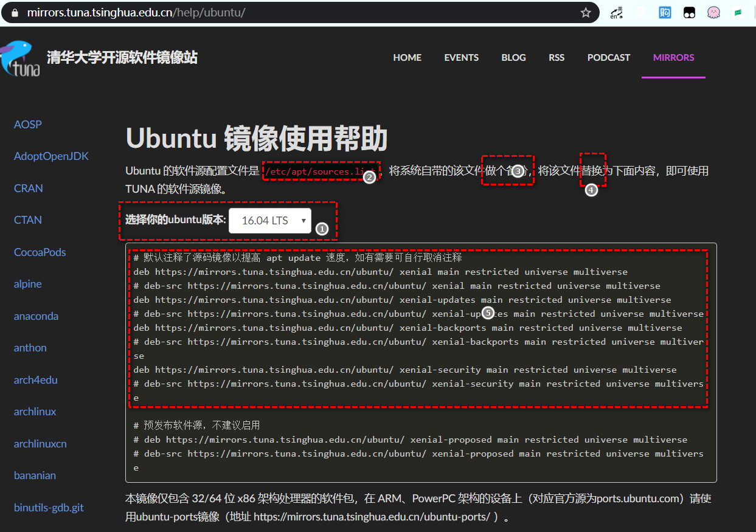Open the pink octopus extension icon
Viewport: 756px width, 532px height.
coord(713,12)
